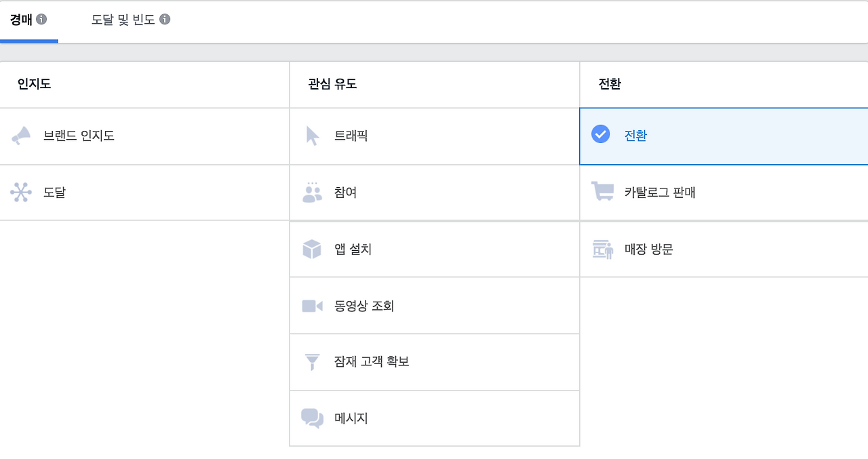Click the 매장 방문 storefront icon

point(601,249)
